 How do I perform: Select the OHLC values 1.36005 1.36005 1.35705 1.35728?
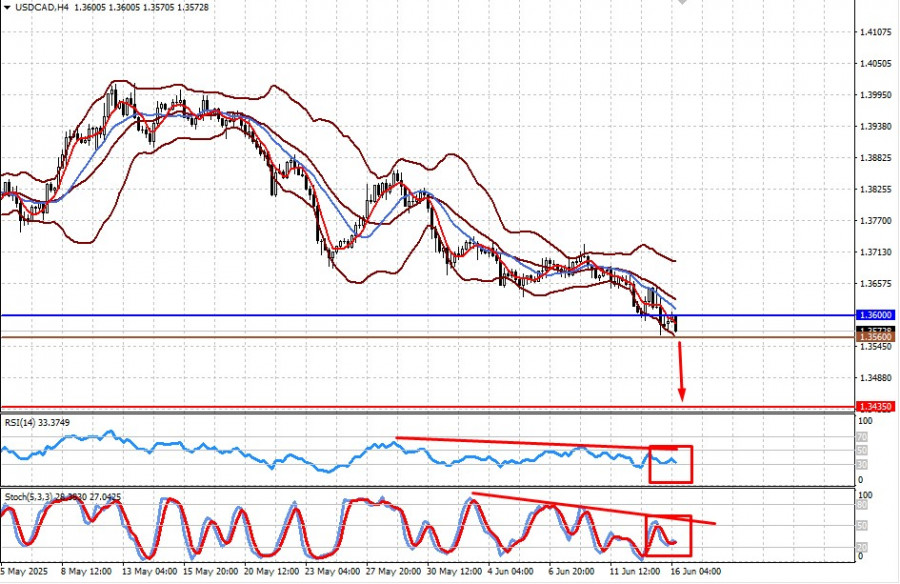tap(141, 7)
